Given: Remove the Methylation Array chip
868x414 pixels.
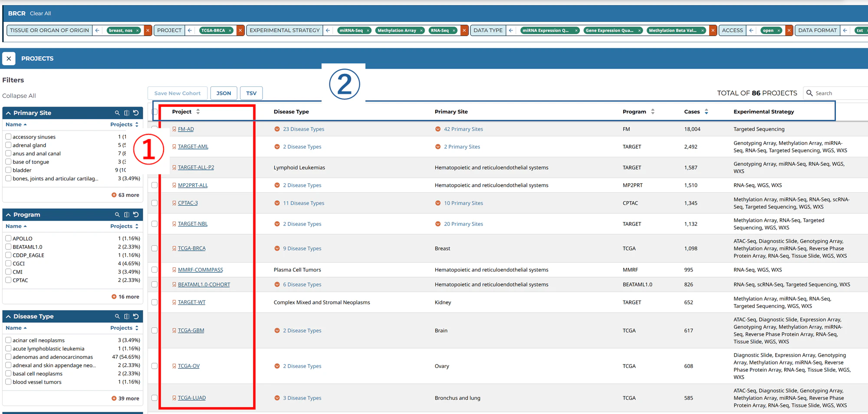Looking at the screenshot, I should click(x=421, y=30).
